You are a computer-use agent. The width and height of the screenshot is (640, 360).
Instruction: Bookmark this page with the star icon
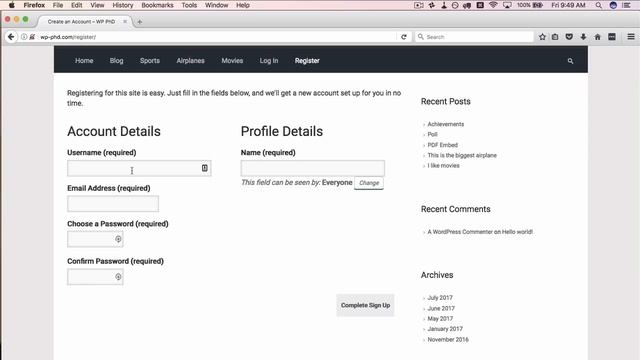tap(542, 37)
